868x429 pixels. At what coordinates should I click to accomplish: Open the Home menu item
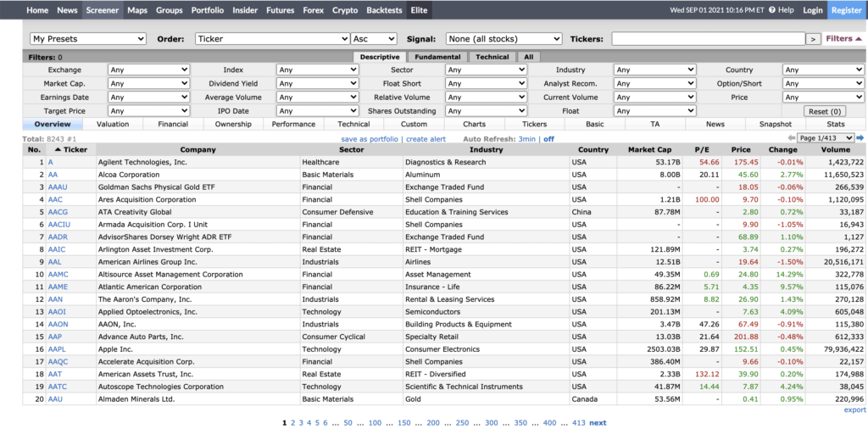coord(37,10)
